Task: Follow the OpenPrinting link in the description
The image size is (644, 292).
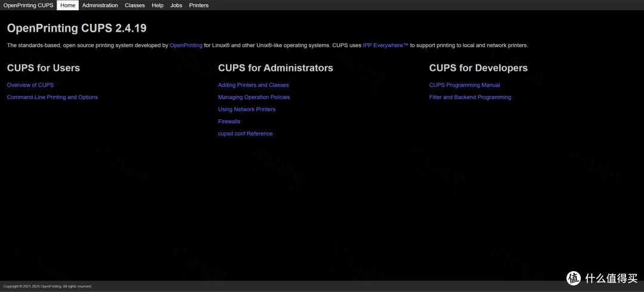Action: tap(186, 45)
